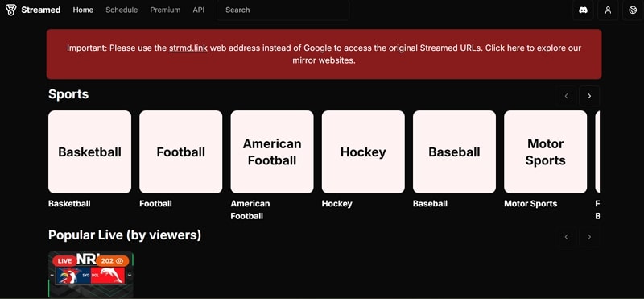Open the Motor Sports card
The width and height of the screenshot is (644, 299).
tap(546, 152)
